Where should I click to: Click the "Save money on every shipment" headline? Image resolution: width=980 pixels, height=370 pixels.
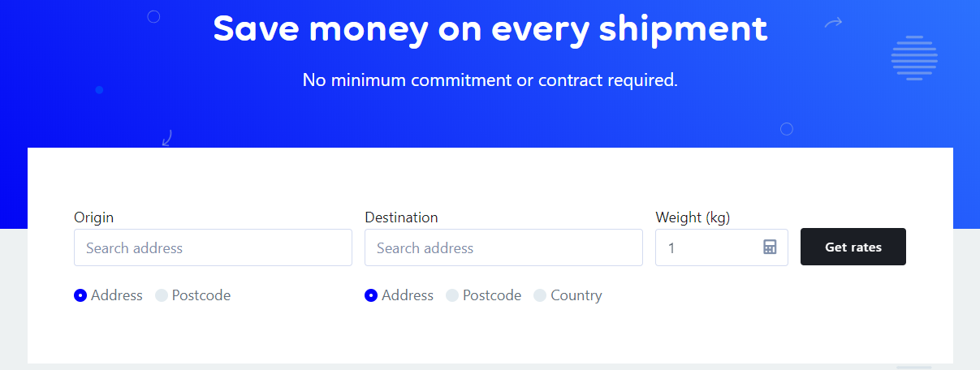490,28
